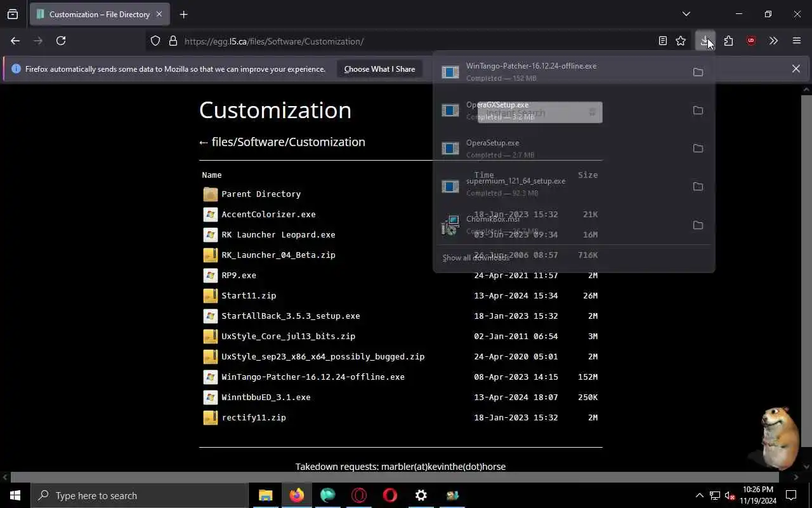Show OperaSetup.exe download in folder
The image size is (812, 508).
coord(698,149)
